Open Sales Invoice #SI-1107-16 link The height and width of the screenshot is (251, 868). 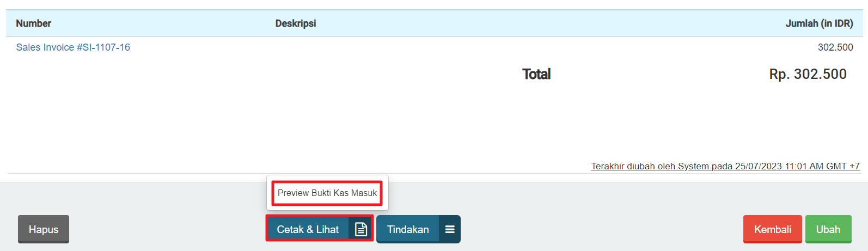point(73,47)
